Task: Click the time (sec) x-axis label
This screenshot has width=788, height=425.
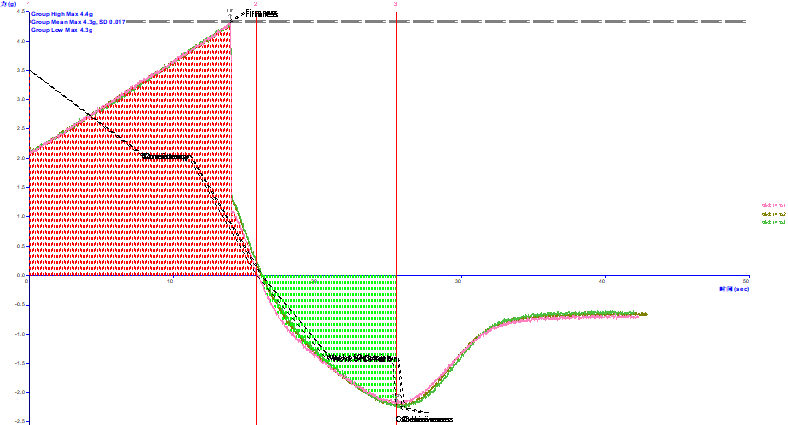Action: pyautogui.click(x=733, y=289)
